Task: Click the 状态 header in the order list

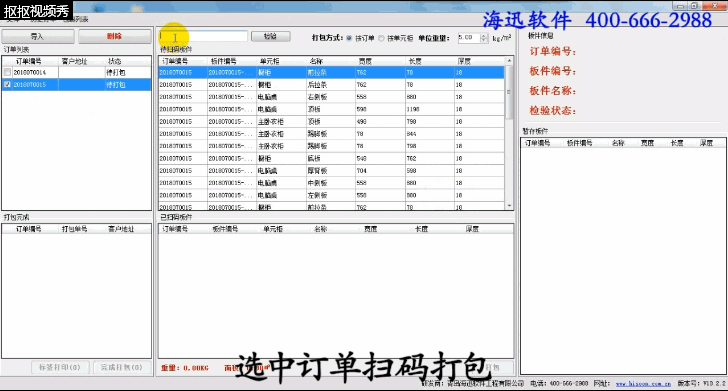Action: coord(115,61)
